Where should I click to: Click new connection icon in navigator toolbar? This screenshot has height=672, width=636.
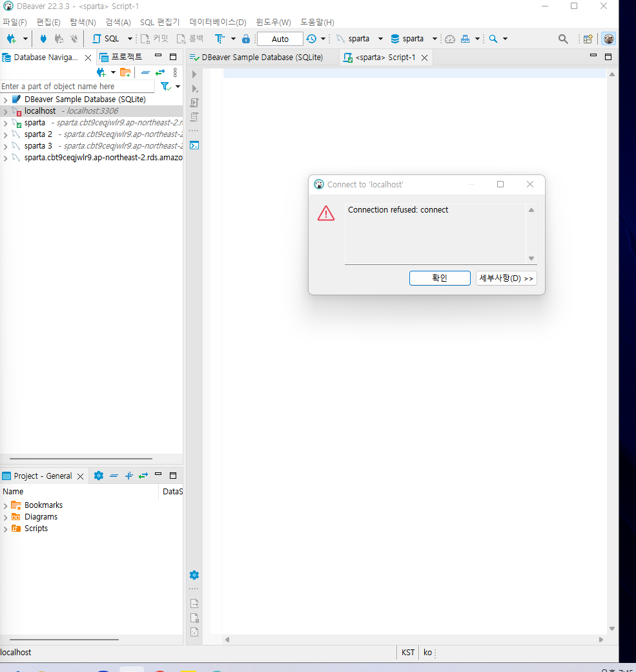(101, 72)
